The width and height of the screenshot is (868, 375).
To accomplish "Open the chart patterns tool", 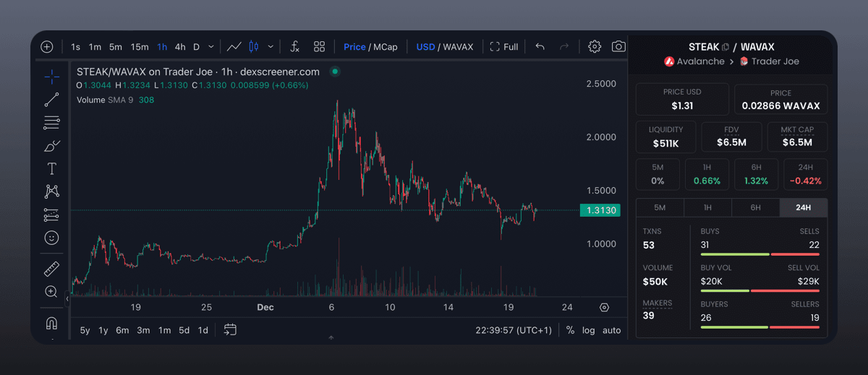I will 51,191.
